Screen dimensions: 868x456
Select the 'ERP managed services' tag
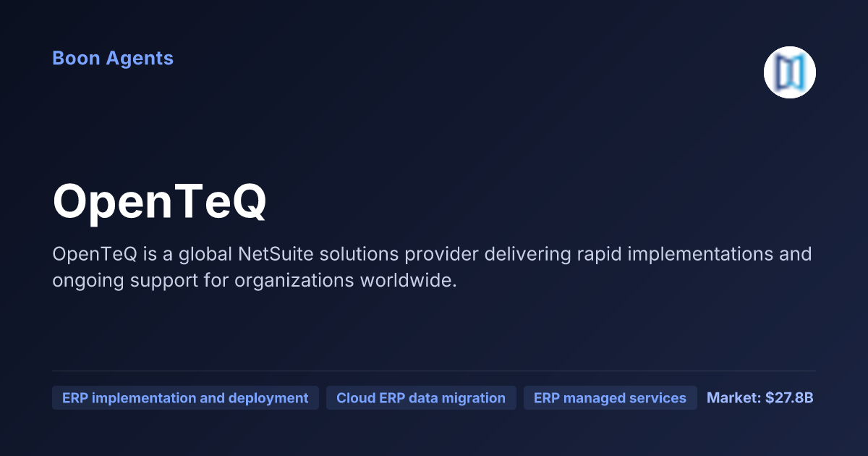click(610, 398)
